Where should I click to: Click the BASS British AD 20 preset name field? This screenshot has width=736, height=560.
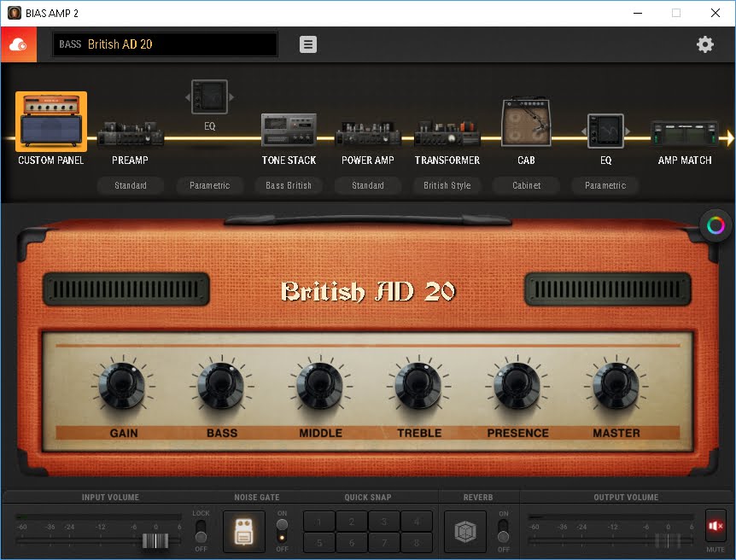point(166,44)
